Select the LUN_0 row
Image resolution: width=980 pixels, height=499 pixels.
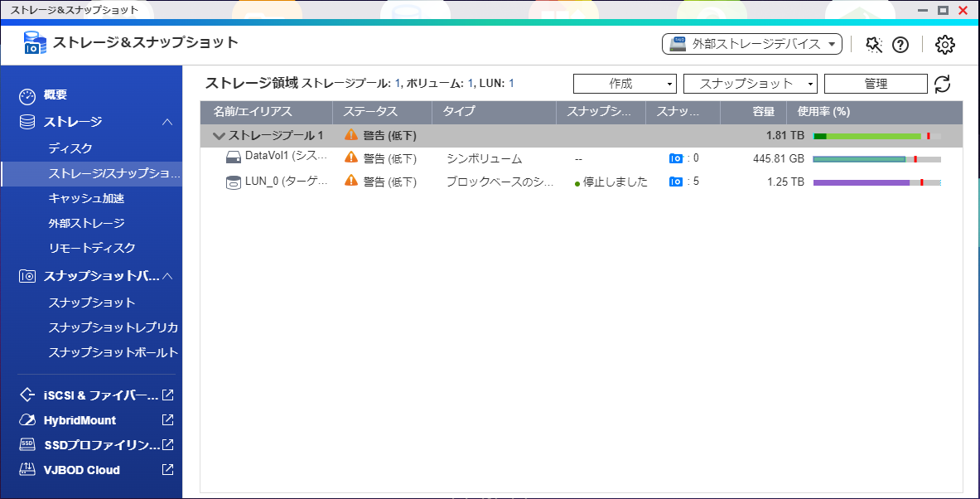coord(582,182)
